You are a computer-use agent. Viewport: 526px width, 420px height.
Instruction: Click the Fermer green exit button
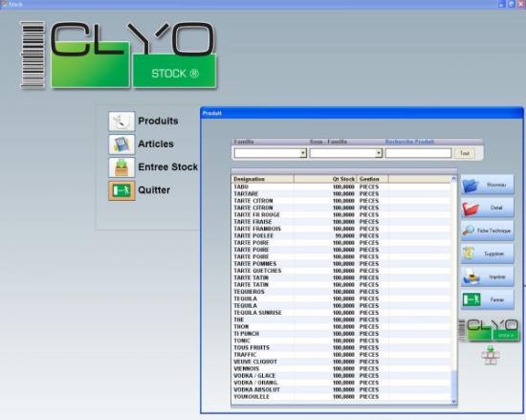coord(487,299)
